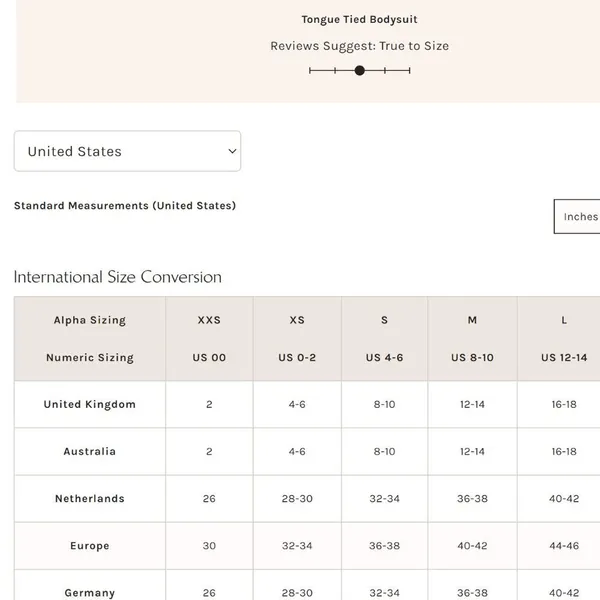Click the Standard Measurements (United States) label
Viewport: 600px width, 600px height.
[125, 205]
